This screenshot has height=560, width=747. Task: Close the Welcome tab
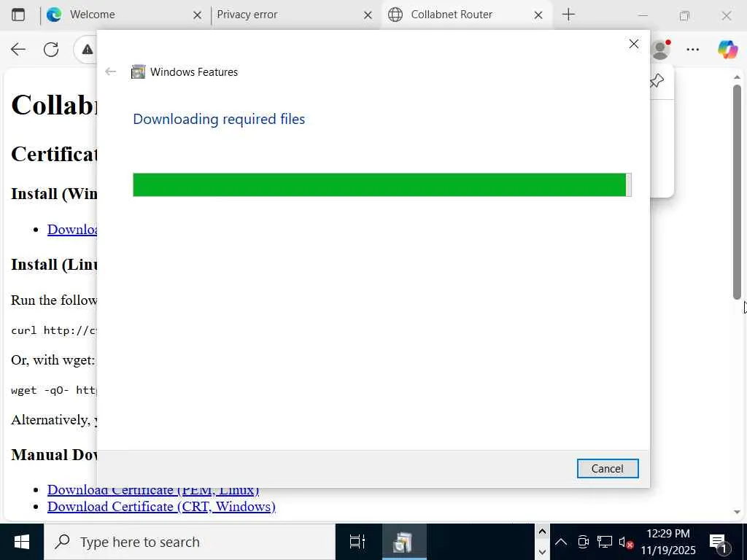point(197,15)
